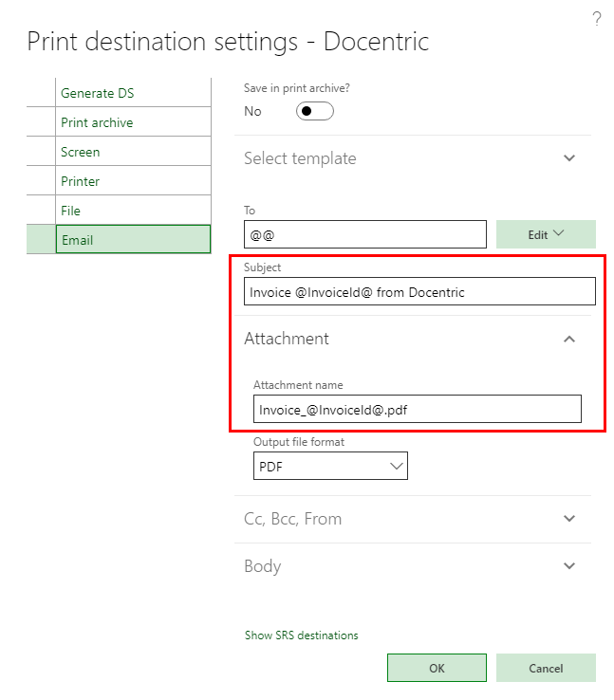Open the Edit dropdown button
Screen dimensions: 614x700
[x=546, y=234]
